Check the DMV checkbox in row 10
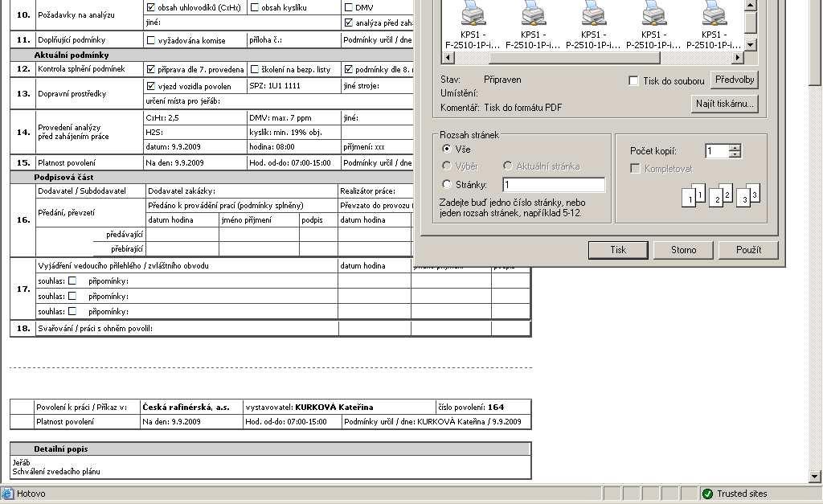Image resolution: width=823 pixels, height=504 pixels. 348,7
